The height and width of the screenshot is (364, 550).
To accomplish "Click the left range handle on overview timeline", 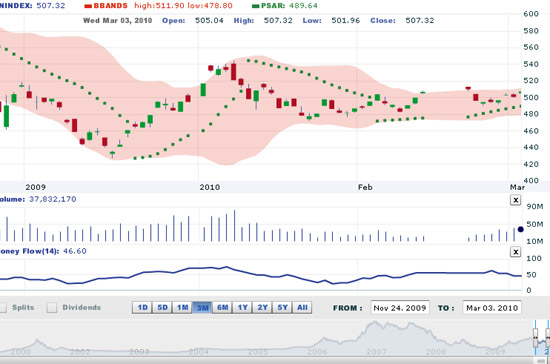I will (x=536, y=337).
